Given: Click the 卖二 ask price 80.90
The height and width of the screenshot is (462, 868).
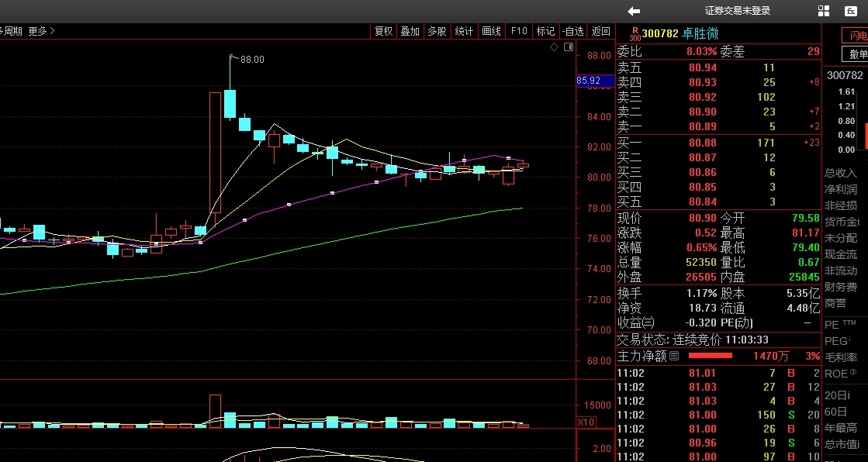Looking at the screenshot, I should pos(703,112).
